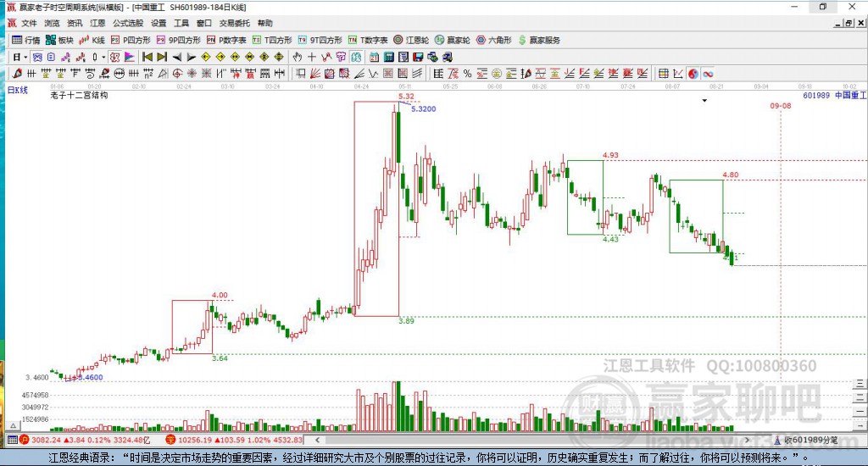
Task: Open the 浏览 menu
Action: pyautogui.click(x=52, y=23)
